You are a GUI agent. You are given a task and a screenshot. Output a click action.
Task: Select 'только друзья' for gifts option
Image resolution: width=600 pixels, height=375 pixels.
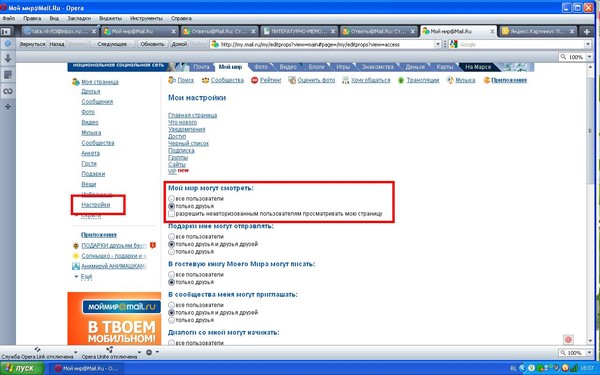click(171, 251)
